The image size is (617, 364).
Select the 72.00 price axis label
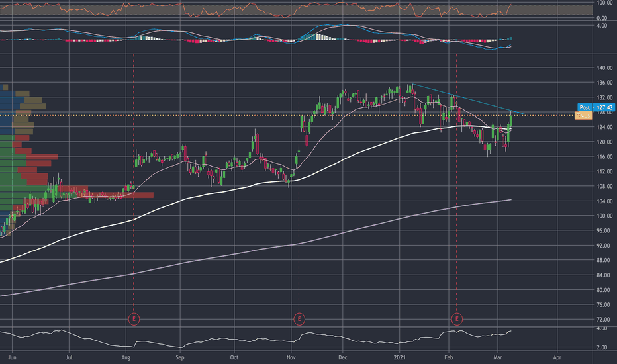[604, 320]
